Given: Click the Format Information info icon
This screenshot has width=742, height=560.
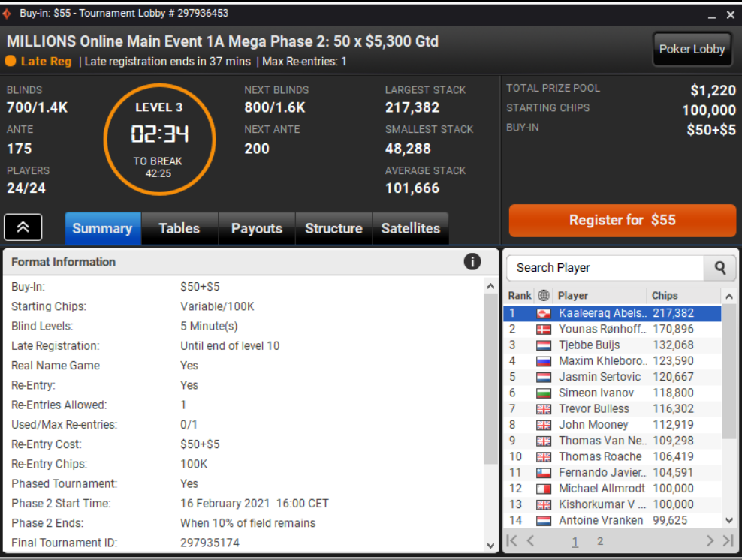Looking at the screenshot, I should coord(472,261).
